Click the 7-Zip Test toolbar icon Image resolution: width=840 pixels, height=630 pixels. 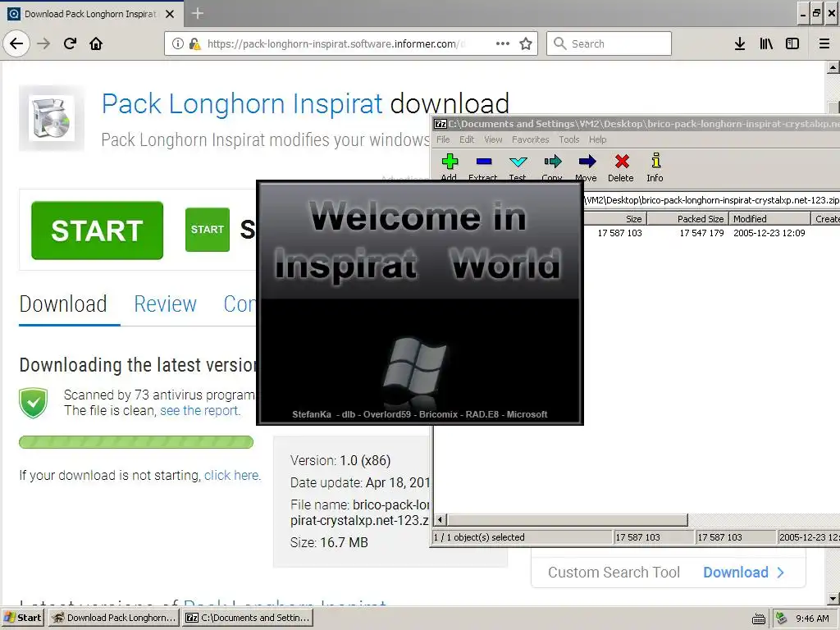click(x=518, y=167)
